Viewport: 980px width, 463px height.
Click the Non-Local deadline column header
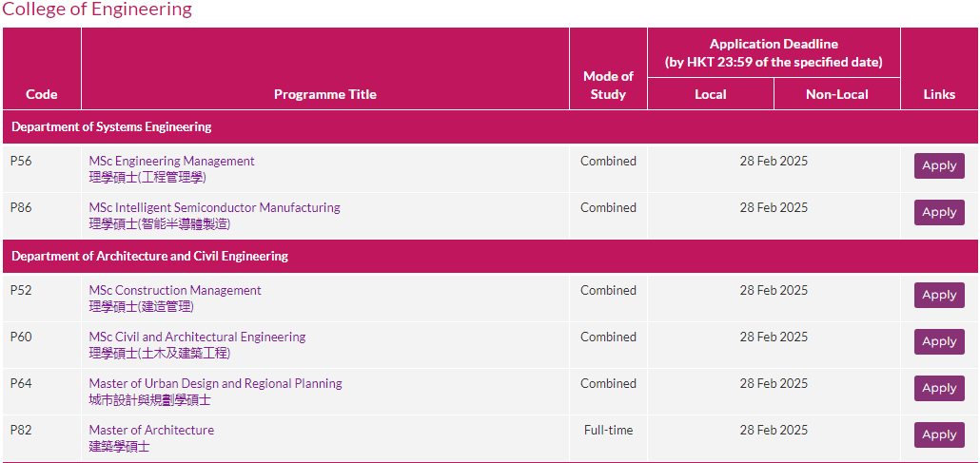837,94
